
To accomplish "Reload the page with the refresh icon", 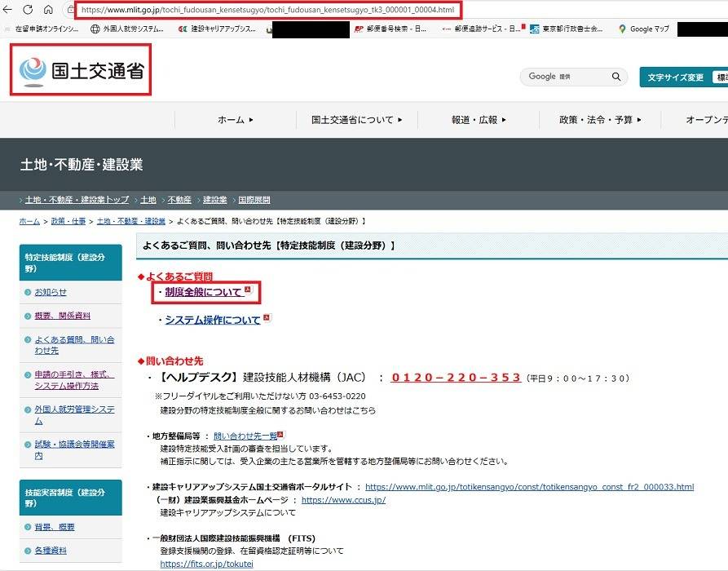I will pyautogui.click(x=29, y=10).
